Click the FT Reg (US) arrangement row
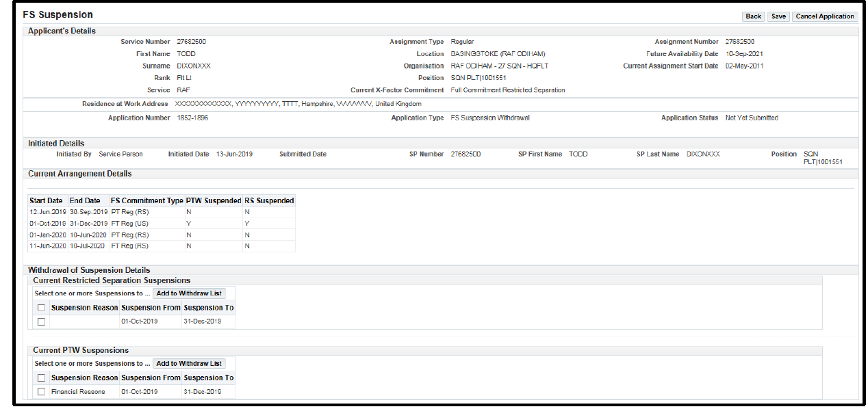Screen dimensions: 868x409 (129, 224)
